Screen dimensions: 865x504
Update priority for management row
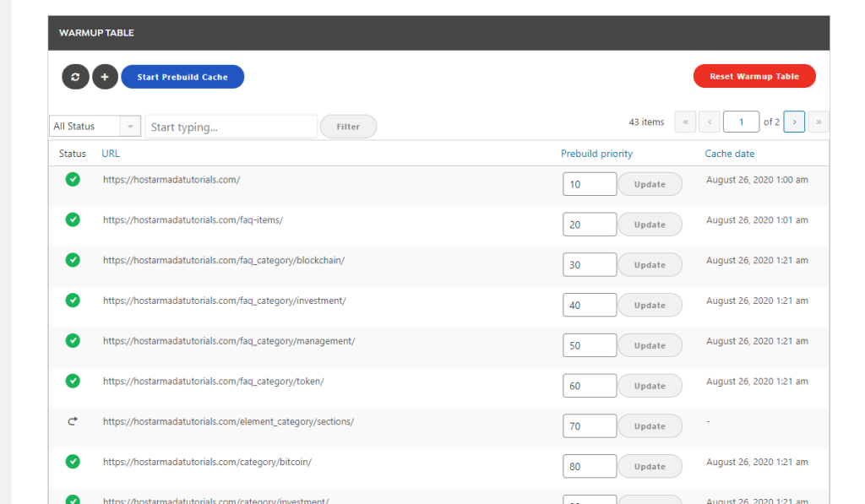[x=650, y=345]
